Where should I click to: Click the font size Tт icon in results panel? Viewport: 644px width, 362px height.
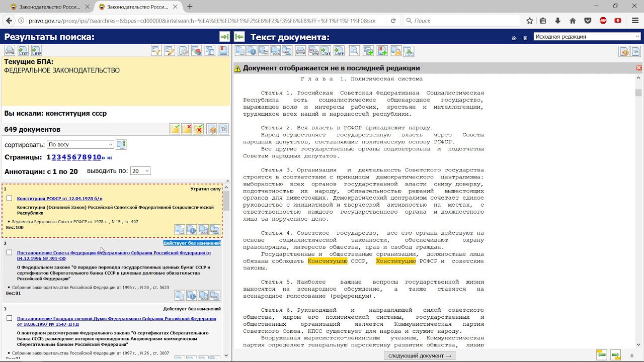tap(223, 129)
